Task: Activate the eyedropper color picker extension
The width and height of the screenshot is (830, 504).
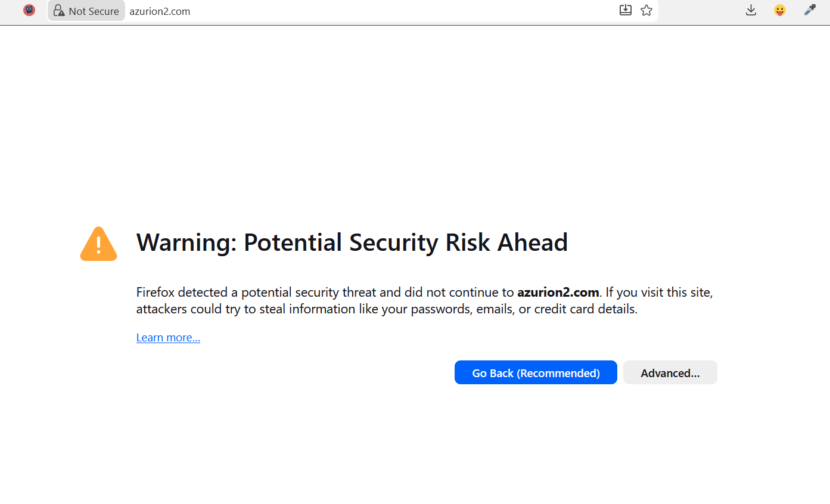Action: [809, 10]
